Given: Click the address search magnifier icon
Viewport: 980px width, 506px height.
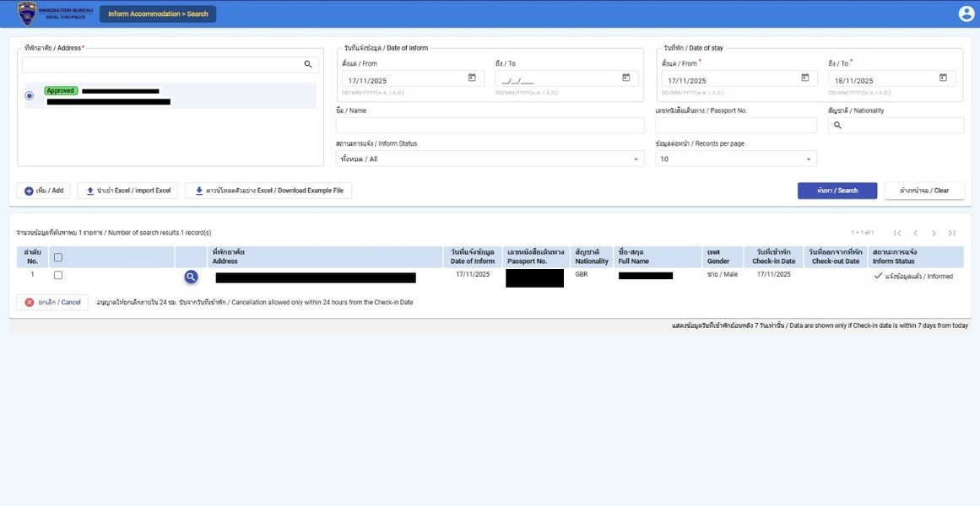Looking at the screenshot, I should coord(308,64).
